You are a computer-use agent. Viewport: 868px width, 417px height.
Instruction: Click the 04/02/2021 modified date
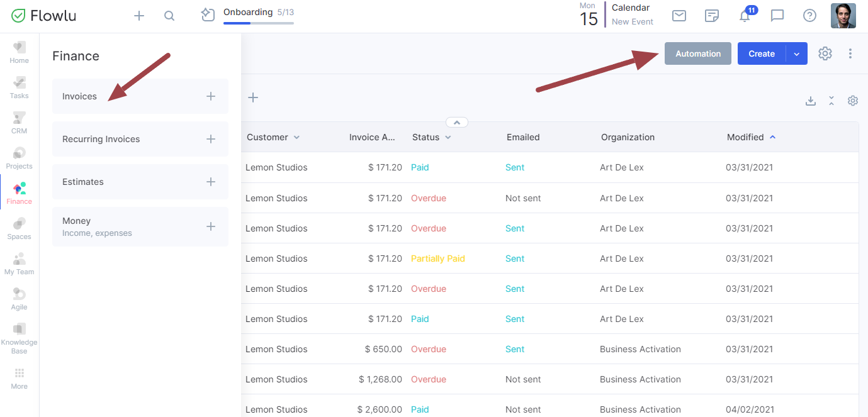pyautogui.click(x=749, y=409)
